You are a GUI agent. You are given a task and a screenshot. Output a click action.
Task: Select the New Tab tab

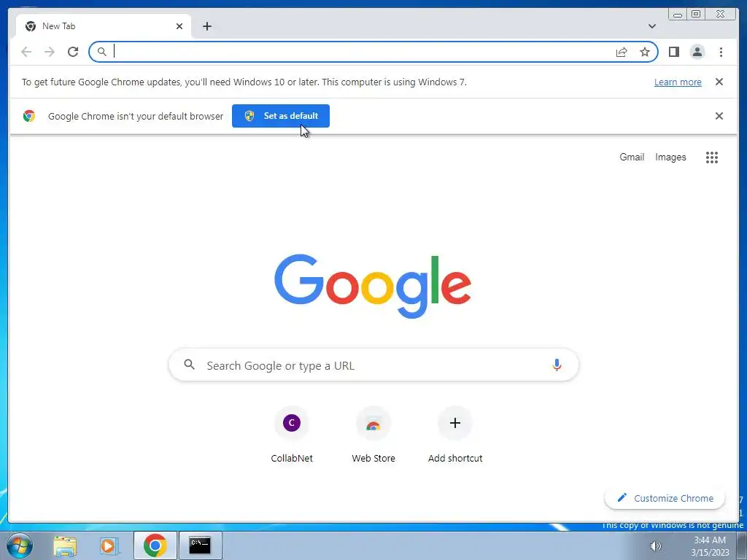104,26
